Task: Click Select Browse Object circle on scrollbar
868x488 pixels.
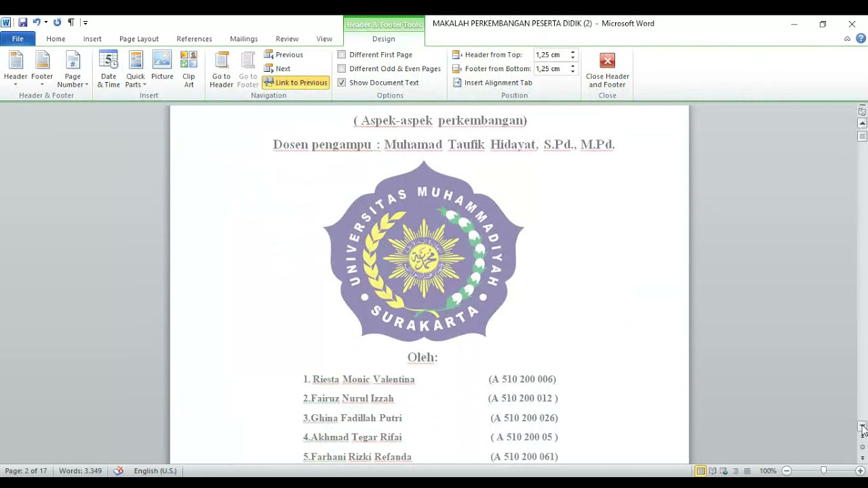Action: (x=862, y=447)
